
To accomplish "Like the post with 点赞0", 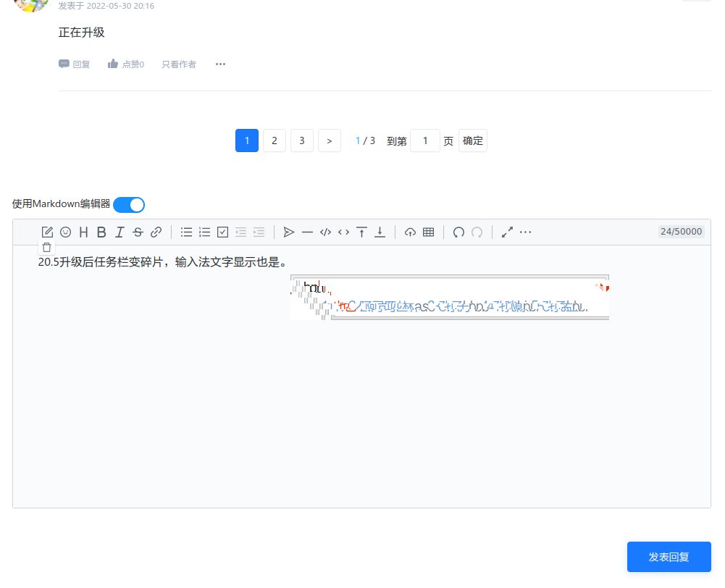I will 125,64.
